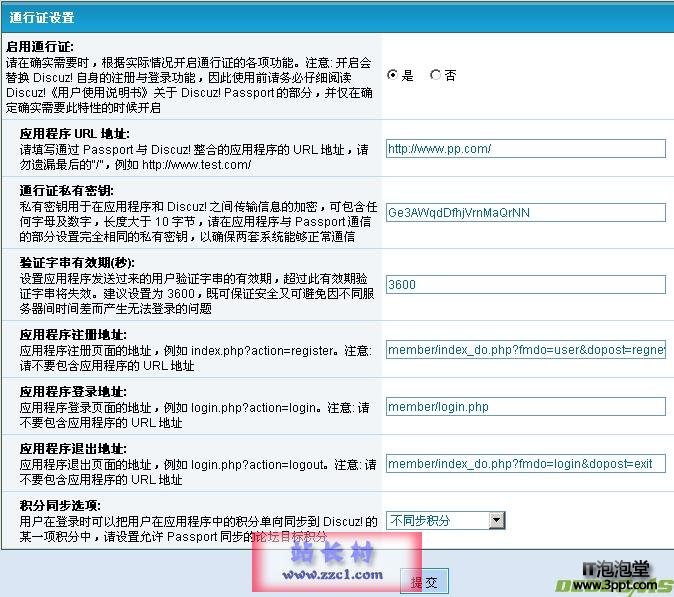The height and width of the screenshot is (597, 674).
Task: Click the 站长村 www.zzc1.com watermark banner
Action: tap(337, 562)
